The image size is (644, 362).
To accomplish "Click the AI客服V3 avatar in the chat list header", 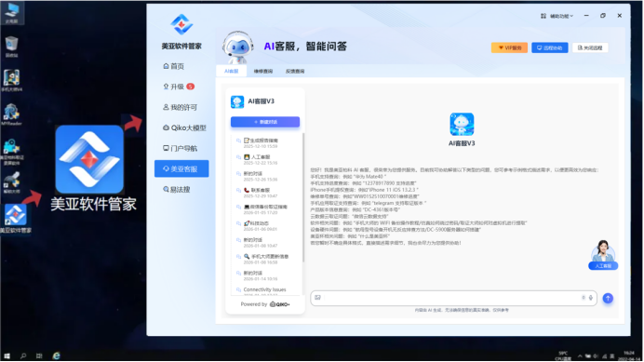I will coord(237,101).
